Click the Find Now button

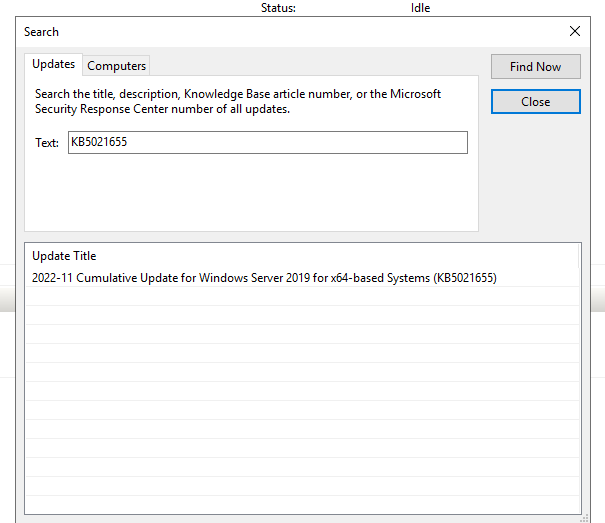536,67
